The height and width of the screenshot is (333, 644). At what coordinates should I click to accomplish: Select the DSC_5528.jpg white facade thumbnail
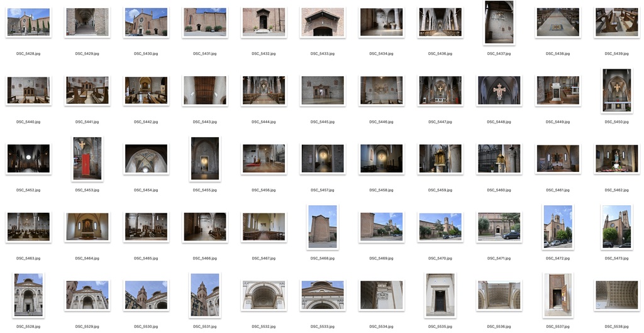28,295
